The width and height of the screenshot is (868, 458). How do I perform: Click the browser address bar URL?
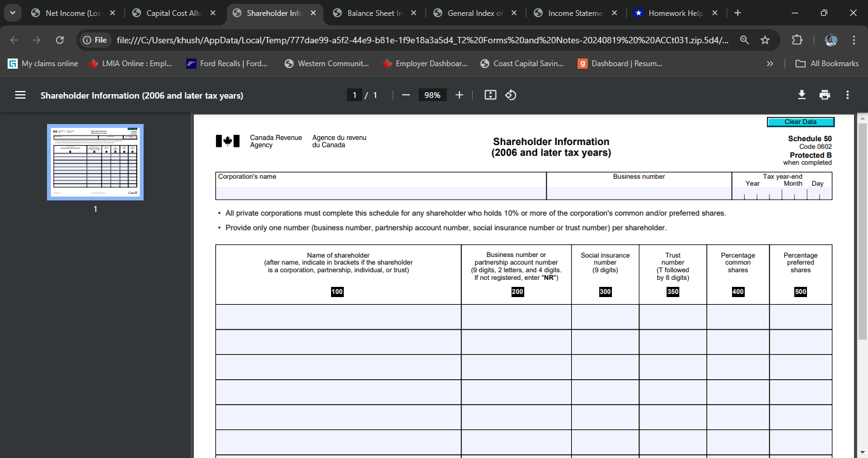pyautogui.click(x=423, y=40)
